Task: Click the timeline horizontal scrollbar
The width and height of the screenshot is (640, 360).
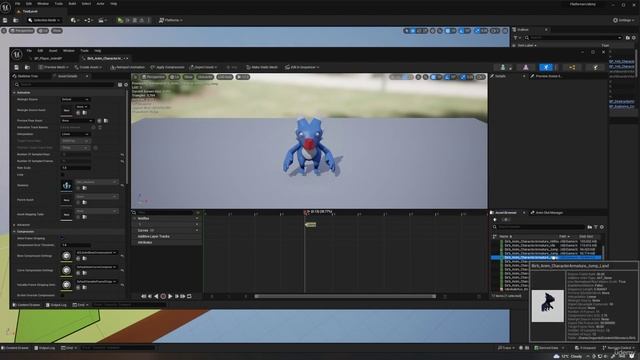Action: point(345,296)
